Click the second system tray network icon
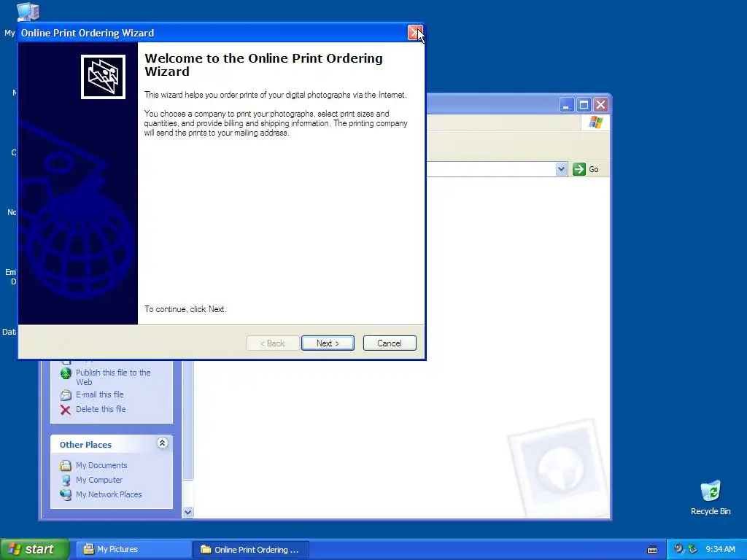The height and width of the screenshot is (560, 747). 692,549
